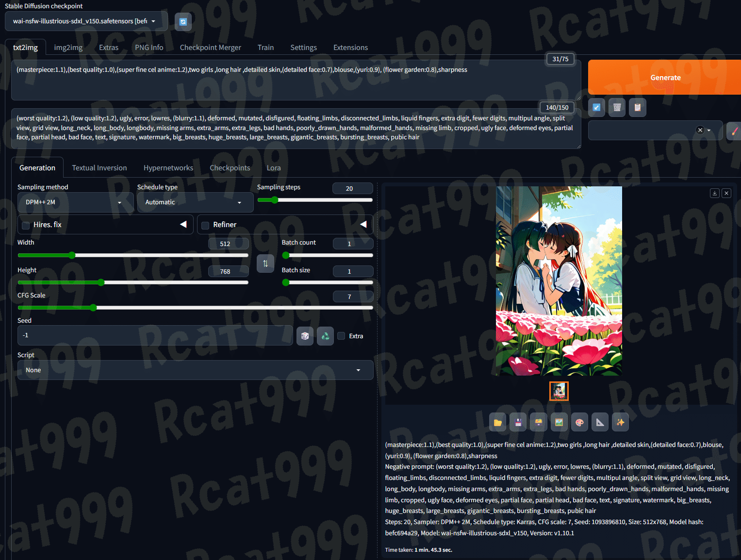This screenshot has height=560, width=741.
Task: Open the Extensions tab
Action: point(351,48)
